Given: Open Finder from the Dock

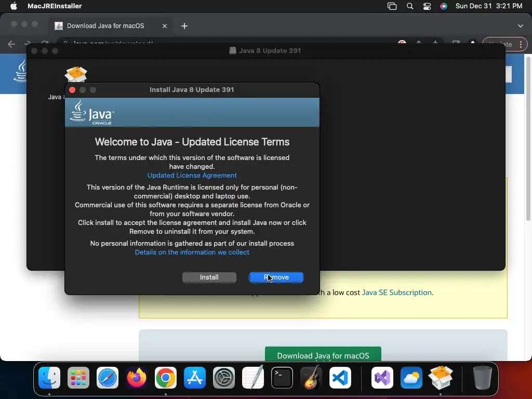Looking at the screenshot, I should pos(49,378).
